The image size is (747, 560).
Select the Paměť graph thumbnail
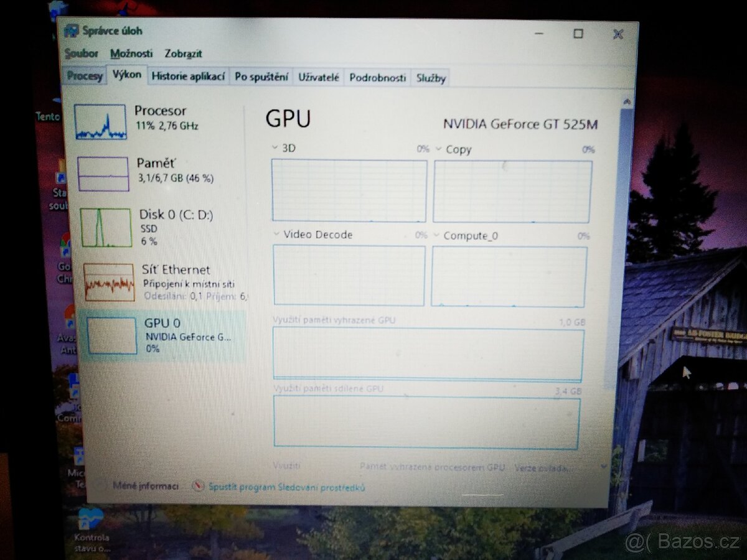click(x=103, y=174)
